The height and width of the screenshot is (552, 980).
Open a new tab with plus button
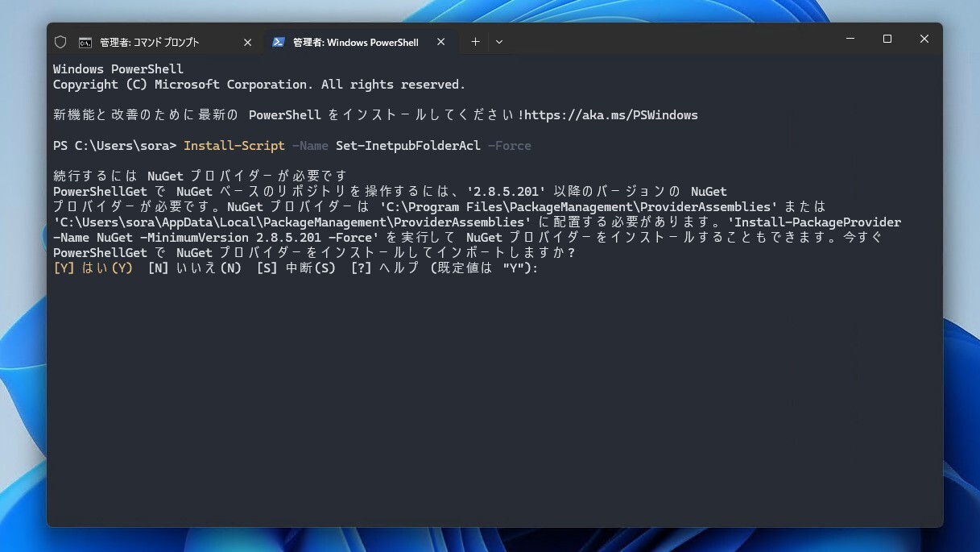475,42
